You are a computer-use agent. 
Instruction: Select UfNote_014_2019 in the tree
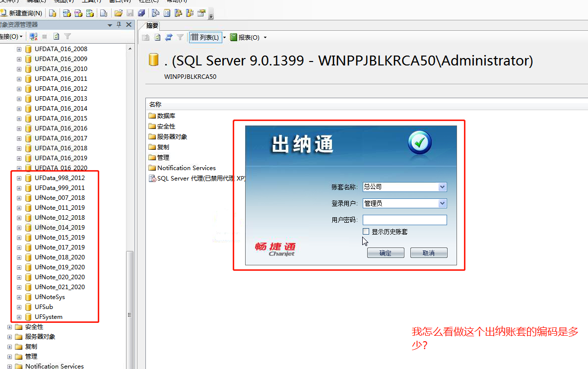[x=60, y=227]
